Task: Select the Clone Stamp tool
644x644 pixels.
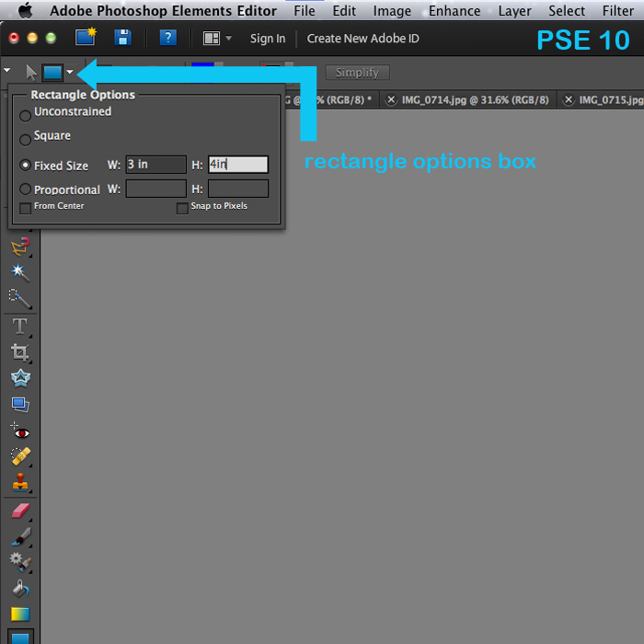Action: [20, 482]
